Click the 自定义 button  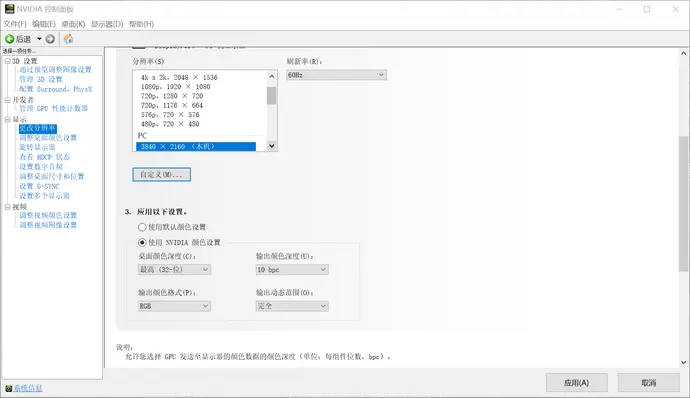pos(161,174)
